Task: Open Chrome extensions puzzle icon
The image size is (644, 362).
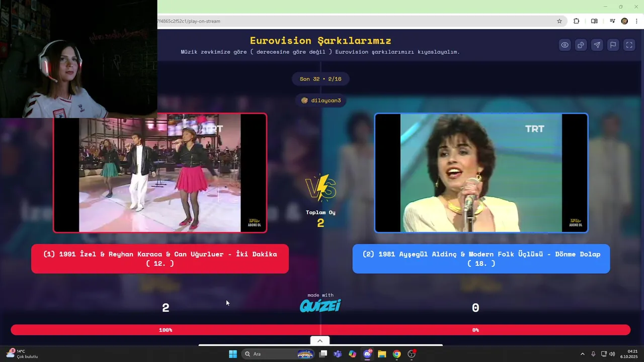Action: tap(577, 21)
